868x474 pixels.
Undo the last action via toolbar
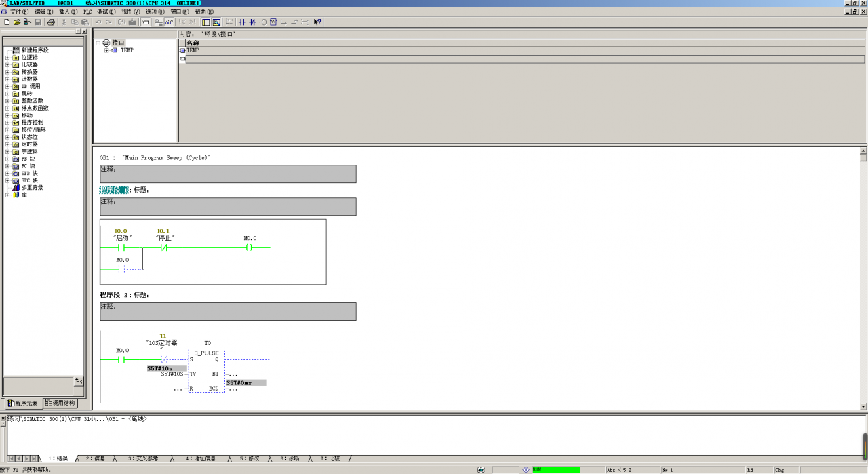pos(98,22)
